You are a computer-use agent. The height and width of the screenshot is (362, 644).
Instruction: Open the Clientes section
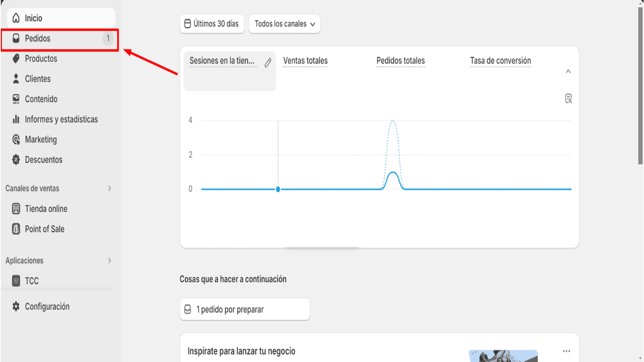coord(37,78)
